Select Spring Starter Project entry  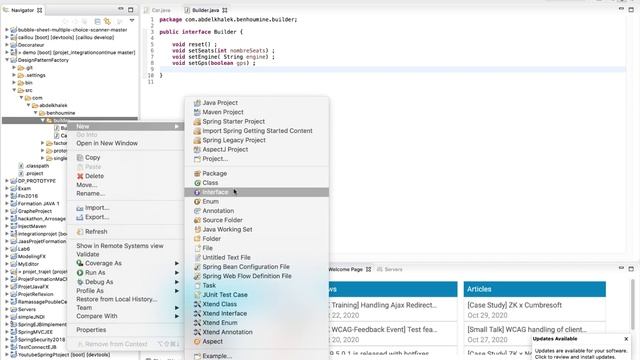(x=233, y=122)
